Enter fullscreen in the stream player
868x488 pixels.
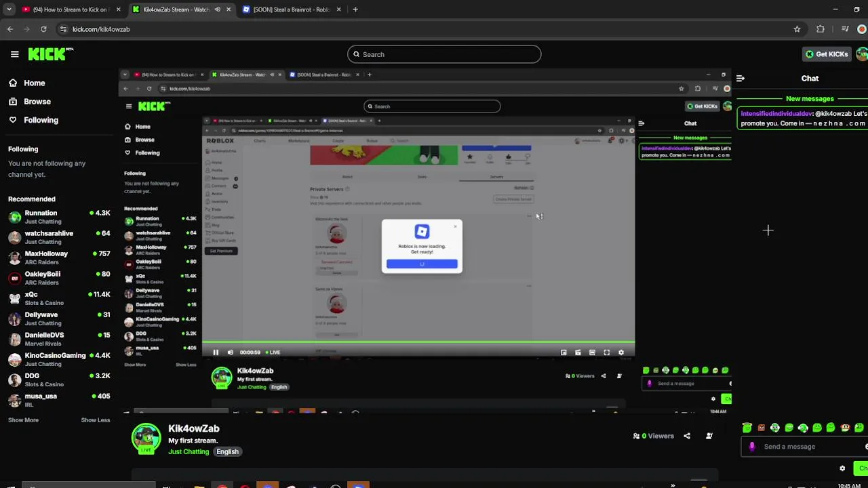coord(606,352)
